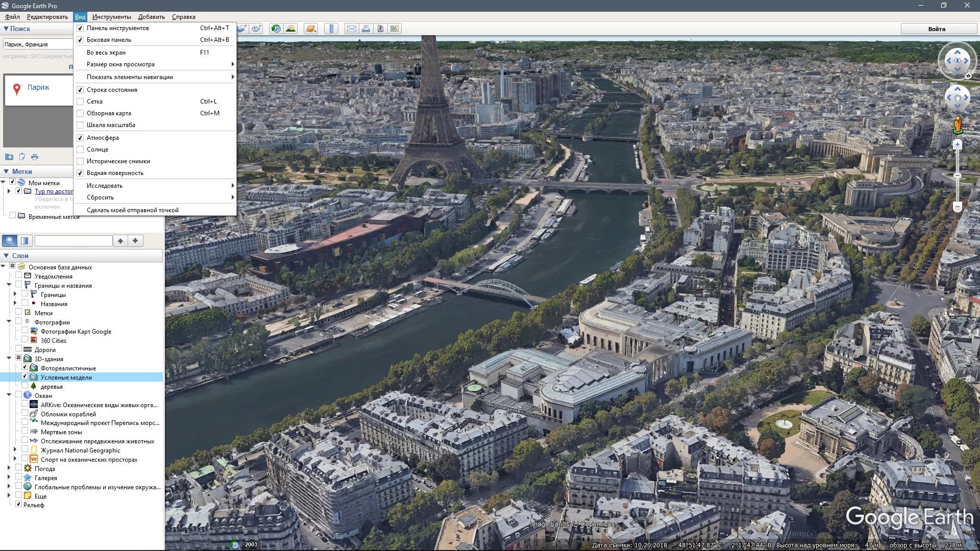Screen dimensions: 980x551
Task: Click the zoom slider handle
Action: click(x=958, y=176)
